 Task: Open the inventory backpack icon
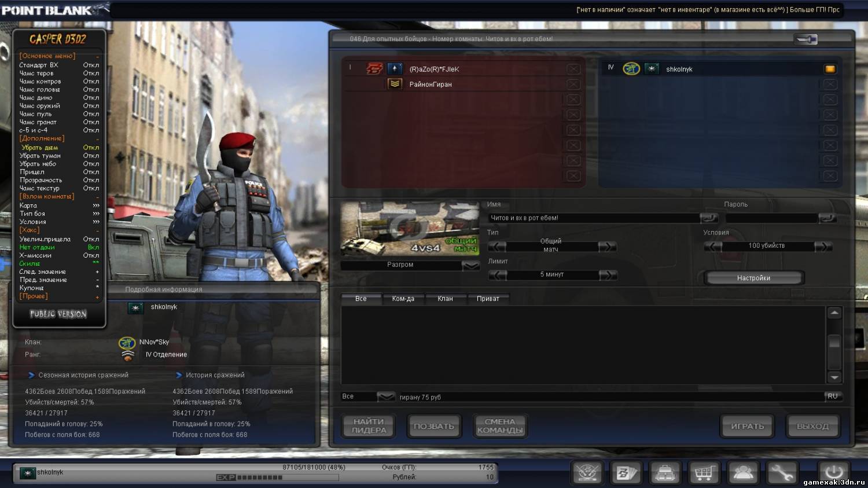point(665,473)
